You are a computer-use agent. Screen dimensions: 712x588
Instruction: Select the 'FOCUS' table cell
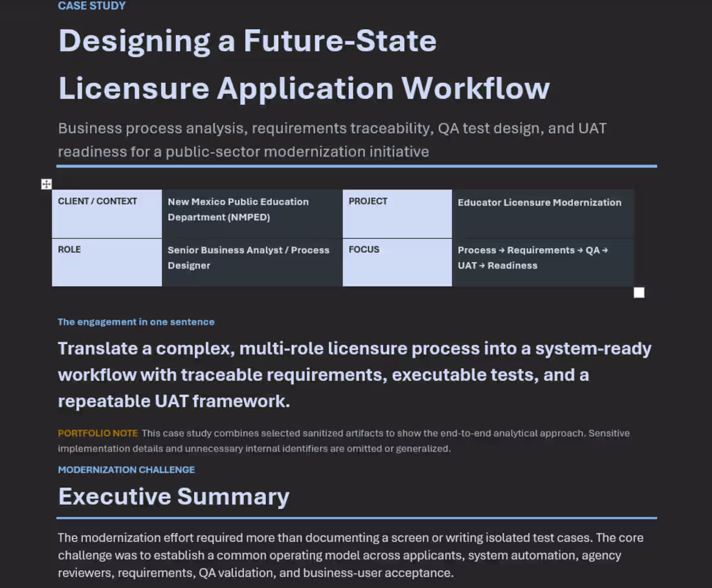397,262
